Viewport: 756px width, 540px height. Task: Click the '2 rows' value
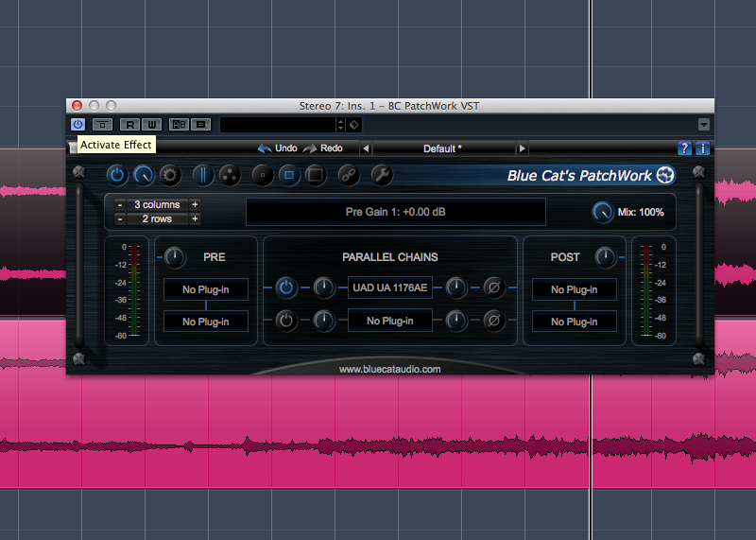pyautogui.click(x=157, y=219)
